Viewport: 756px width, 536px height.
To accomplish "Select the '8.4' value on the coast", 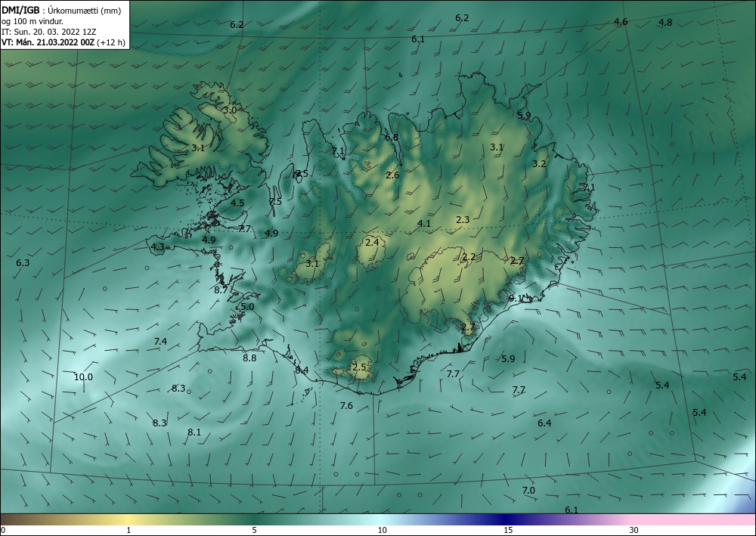I will pos(302,370).
